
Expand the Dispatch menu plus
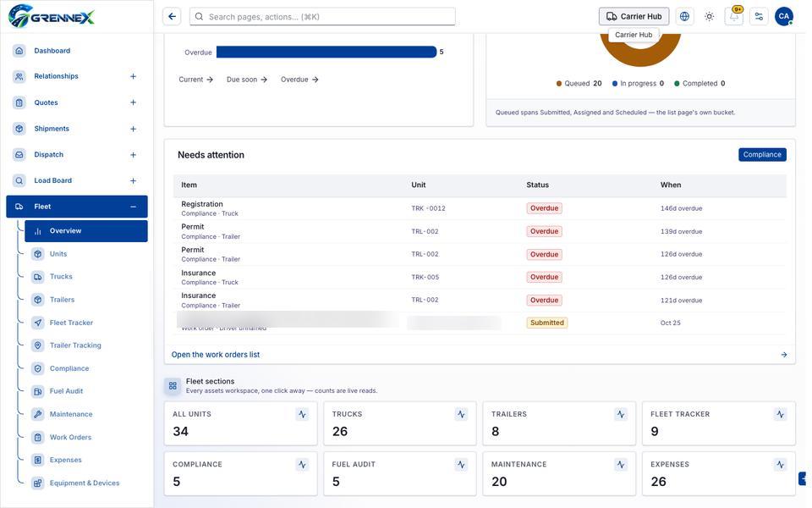(133, 154)
